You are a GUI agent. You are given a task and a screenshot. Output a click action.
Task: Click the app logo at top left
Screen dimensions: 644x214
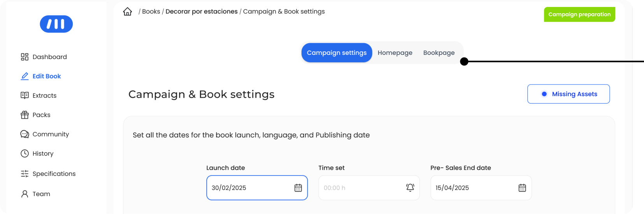(56, 24)
